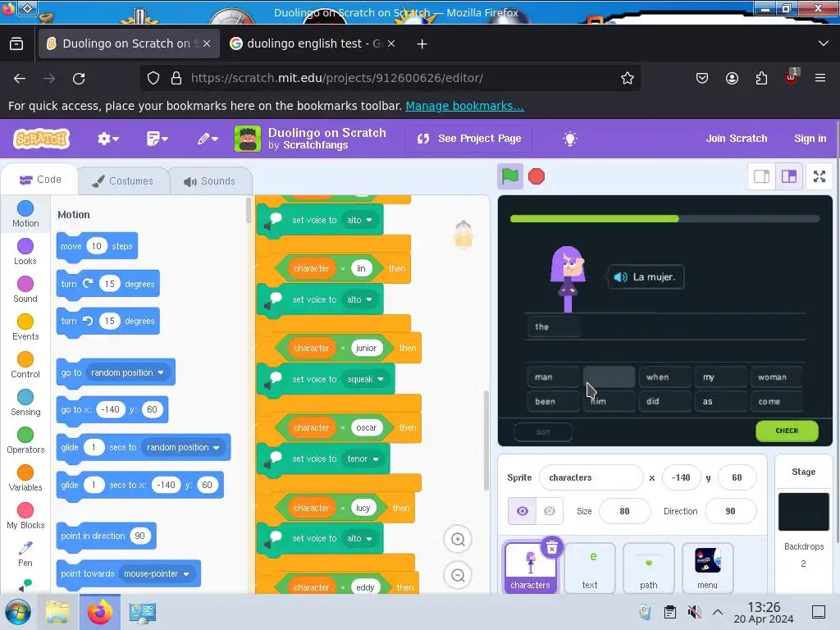This screenshot has height=630, width=840.
Task: Open the Manage bookmarks link
Action: pos(464,106)
